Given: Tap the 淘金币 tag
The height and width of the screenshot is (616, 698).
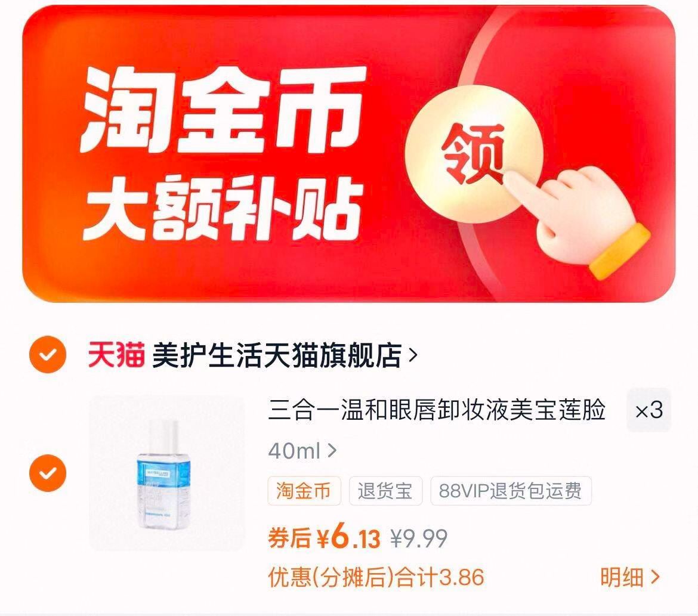Looking at the screenshot, I should pyautogui.click(x=304, y=491).
